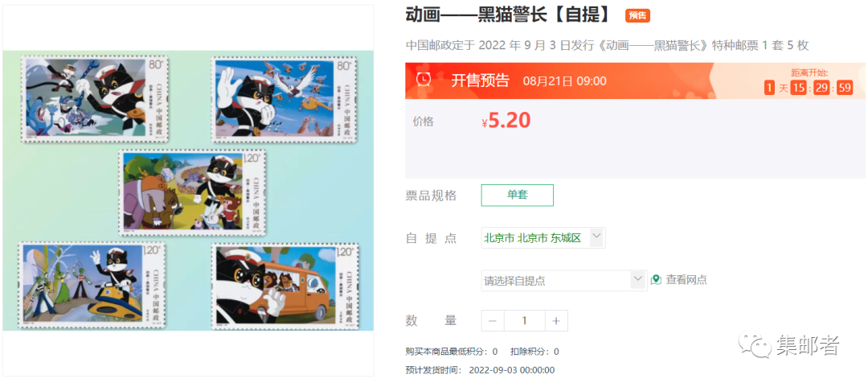Click the bottom-left stamp with mantises
The image size is (868, 383).
pos(95,286)
